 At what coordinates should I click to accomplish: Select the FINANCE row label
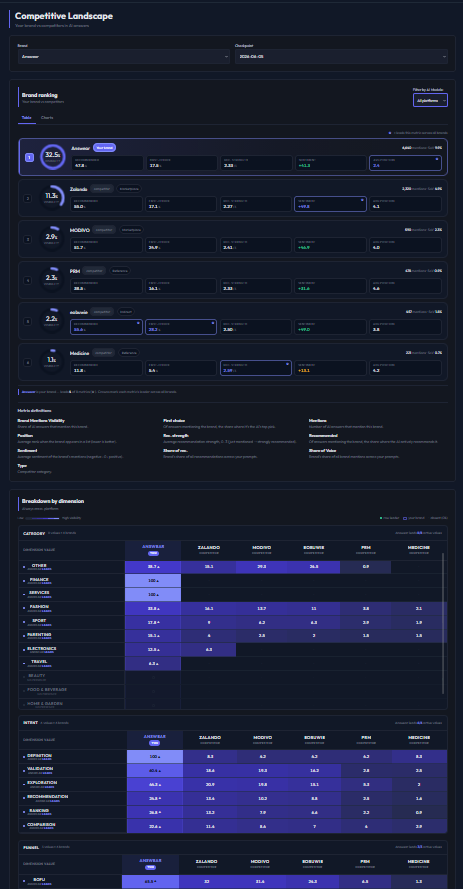(x=40, y=579)
